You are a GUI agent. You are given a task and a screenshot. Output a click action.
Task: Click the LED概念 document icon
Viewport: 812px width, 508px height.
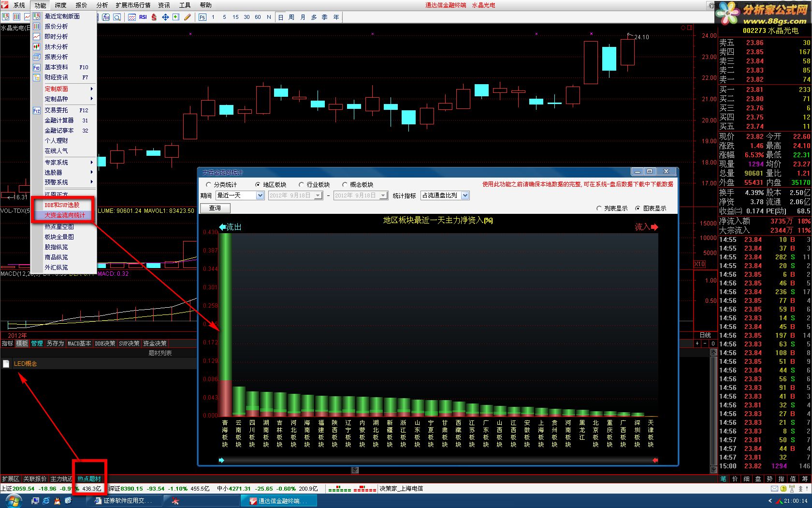pyautogui.click(x=6, y=364)
